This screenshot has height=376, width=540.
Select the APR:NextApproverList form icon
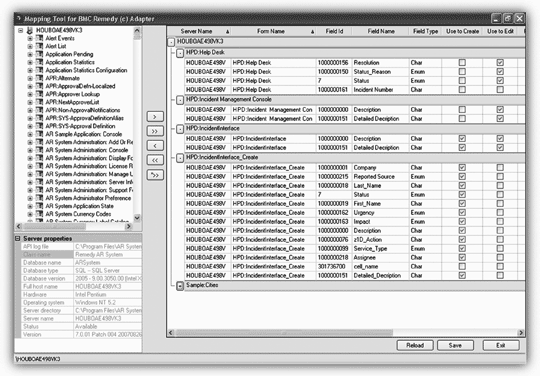tap(40, 102)
